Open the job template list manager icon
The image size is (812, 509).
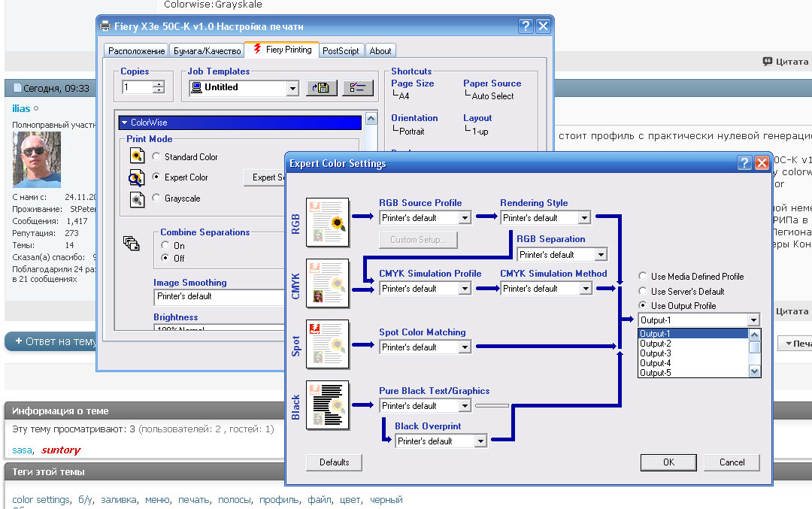coord(357,88)
